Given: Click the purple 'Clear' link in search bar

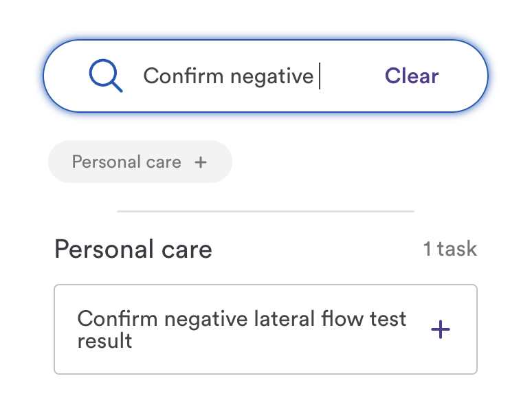Looking at the screenshot, I should (411, 76).
